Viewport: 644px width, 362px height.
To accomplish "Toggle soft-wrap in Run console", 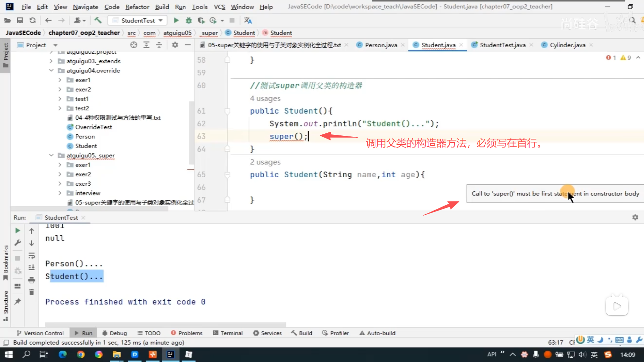I will [32, 256].
